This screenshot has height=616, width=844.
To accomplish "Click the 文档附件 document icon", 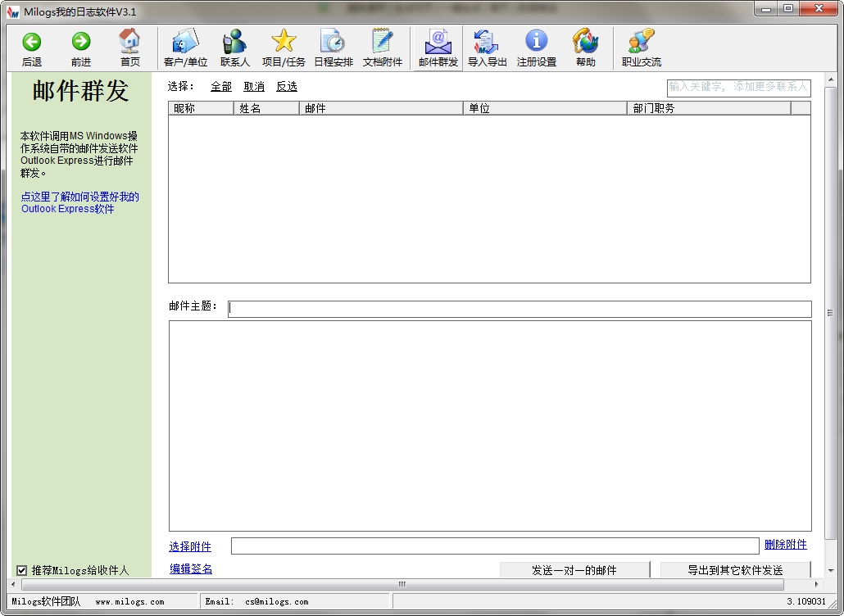I will click(x=382, y=47).
